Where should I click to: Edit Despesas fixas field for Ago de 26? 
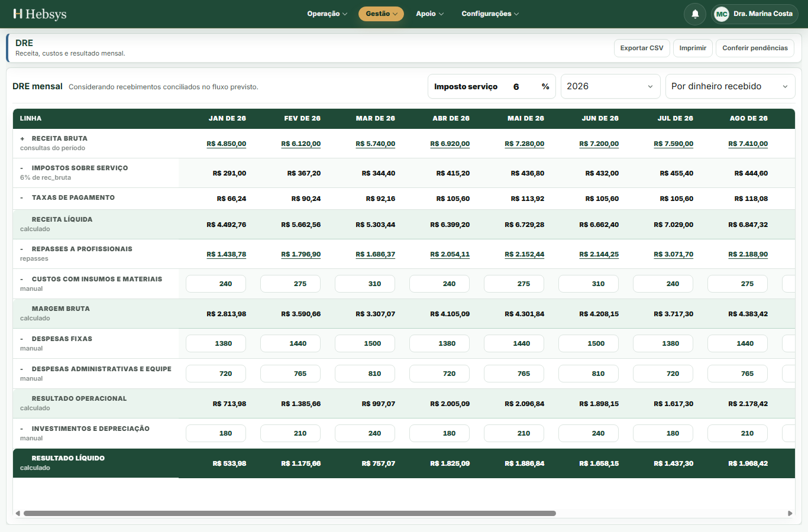point(738,343)
